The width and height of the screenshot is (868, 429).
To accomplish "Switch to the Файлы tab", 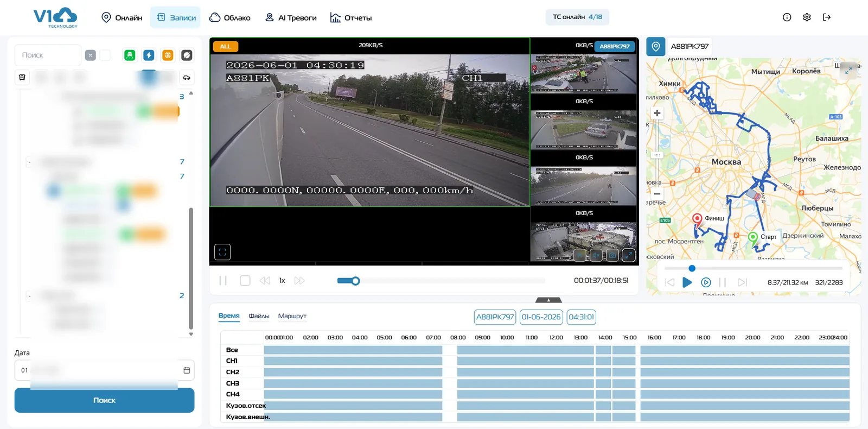I will point(259,316).
